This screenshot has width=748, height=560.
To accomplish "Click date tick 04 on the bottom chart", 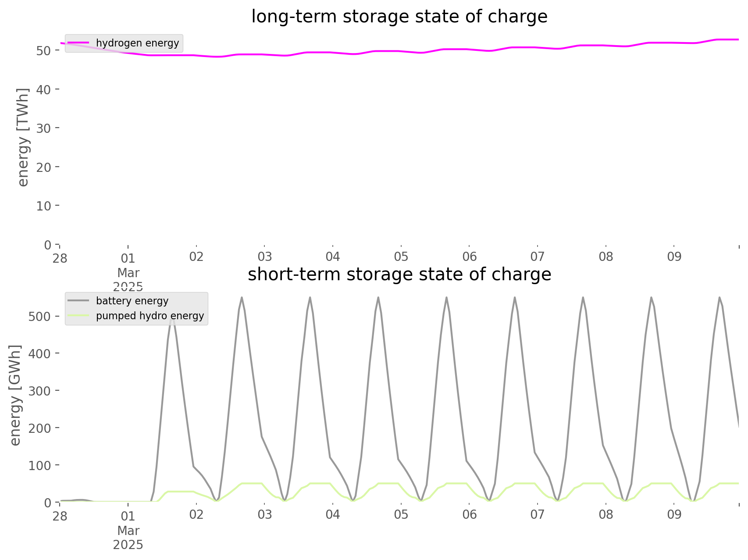I will coord(333,515).
